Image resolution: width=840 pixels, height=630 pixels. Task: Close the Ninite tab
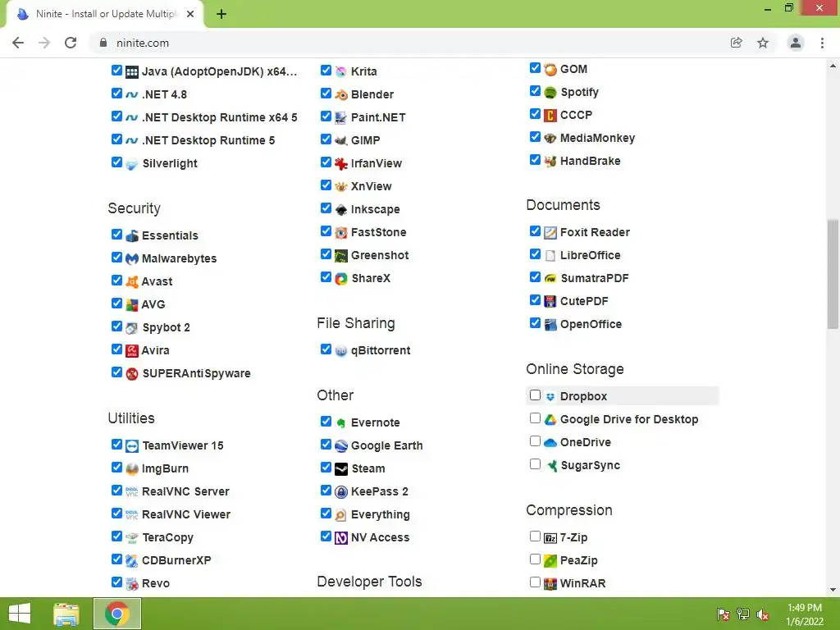[x=190, y=15]
